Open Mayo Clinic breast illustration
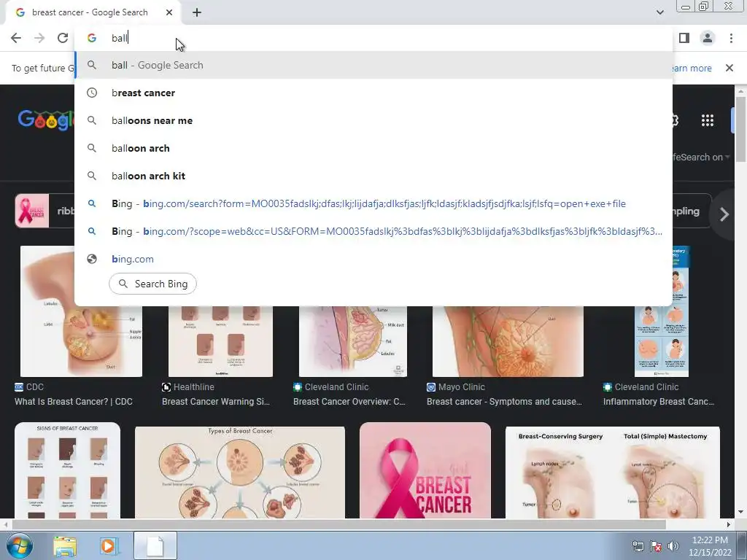 pyautogui.click(x=508, y=341)
